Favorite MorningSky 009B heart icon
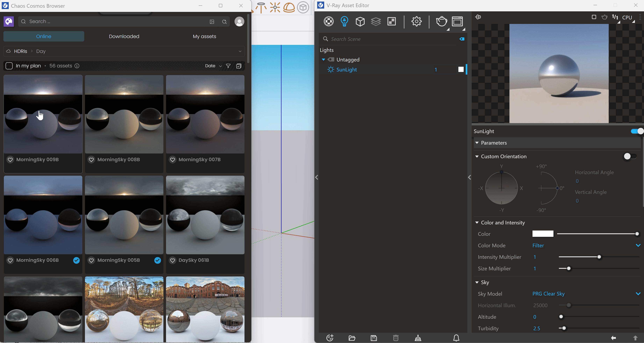The width and height of the screenshot is (644, 343). 10,160
